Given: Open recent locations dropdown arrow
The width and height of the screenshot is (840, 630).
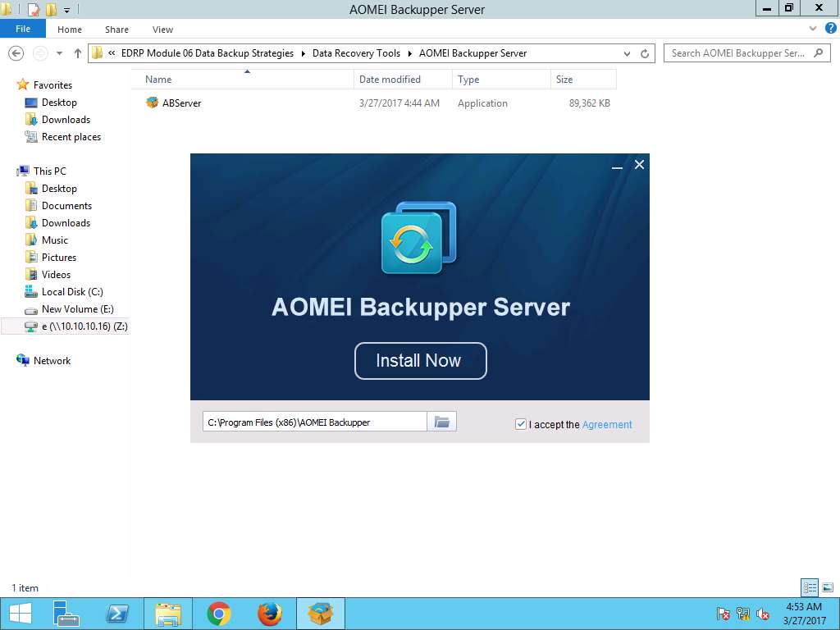Looking at the screenshot, I should tap(59, 53).
